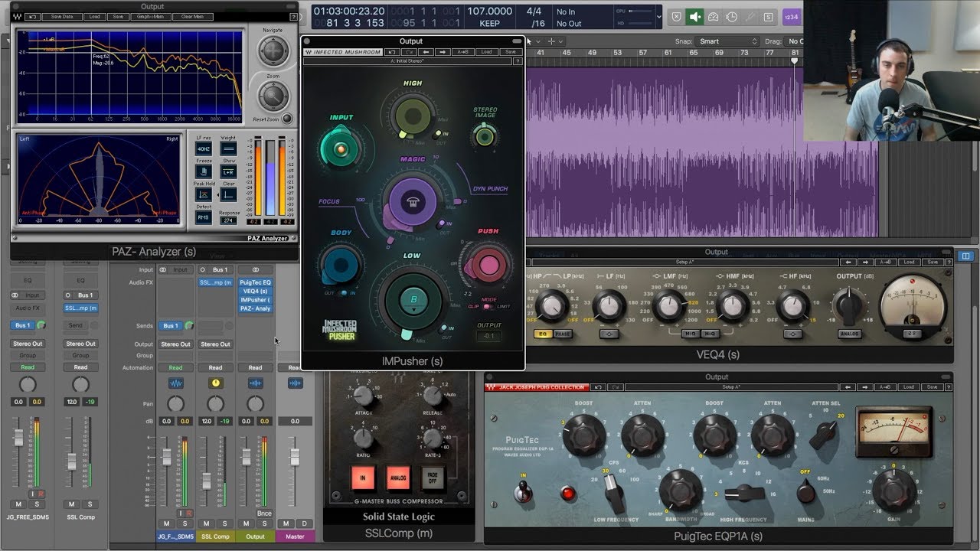Click the PAZ Clear peak icon
This screenshot has width=980, height=551.
[228, 194]
